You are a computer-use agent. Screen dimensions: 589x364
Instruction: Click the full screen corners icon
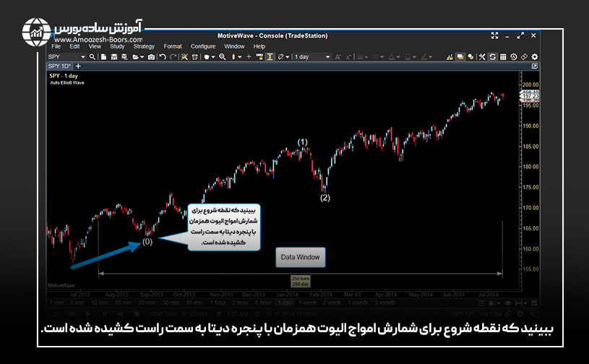tap(495, 35)
